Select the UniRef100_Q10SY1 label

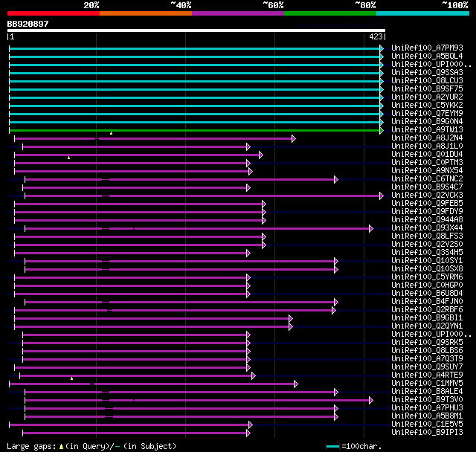point(427,261)
